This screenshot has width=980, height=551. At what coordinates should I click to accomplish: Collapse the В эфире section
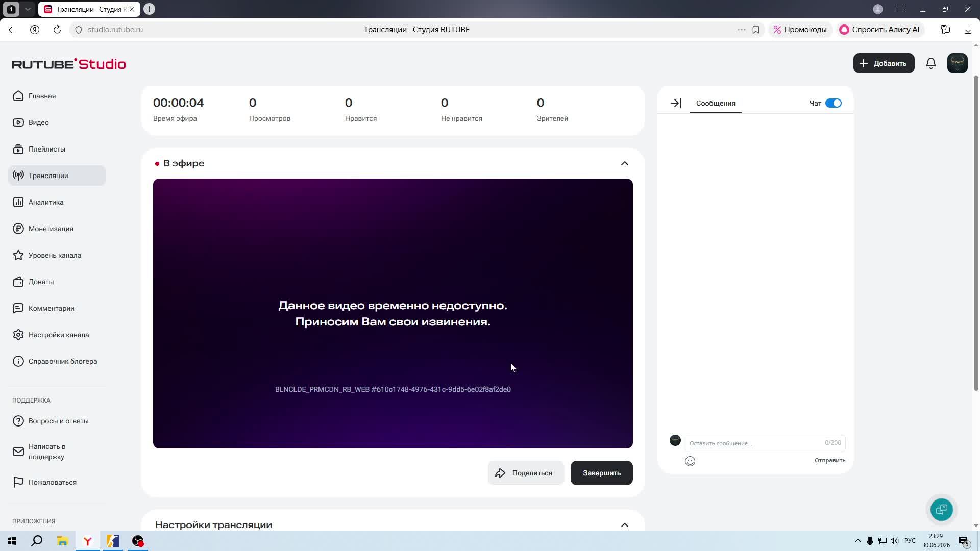point(625,163)
